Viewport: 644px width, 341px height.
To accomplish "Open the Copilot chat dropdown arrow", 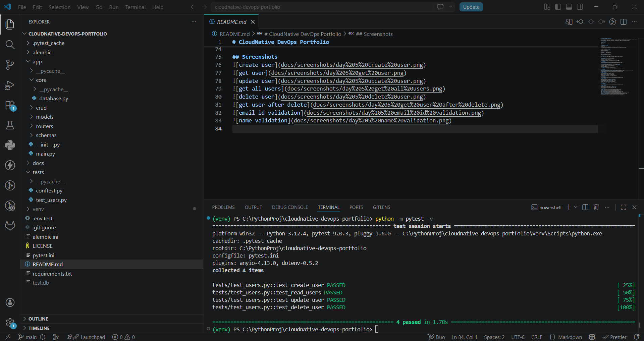I will pyautogui.click(x=450, y=7).
